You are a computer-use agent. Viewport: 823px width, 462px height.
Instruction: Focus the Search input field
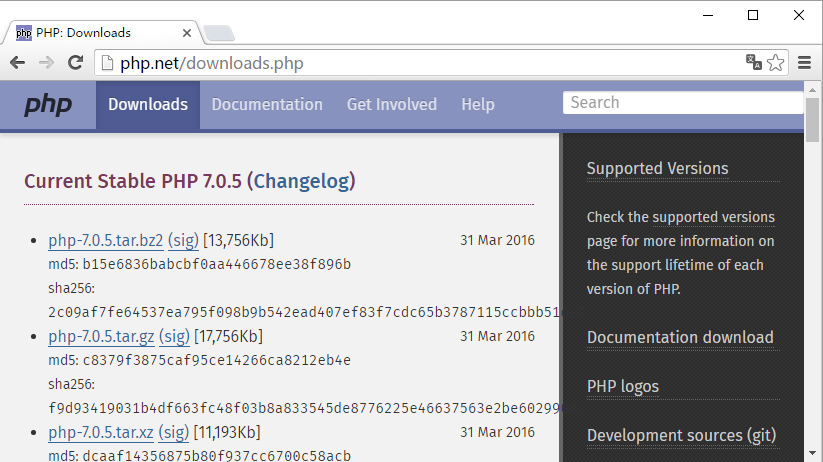(x=683, y=102)
